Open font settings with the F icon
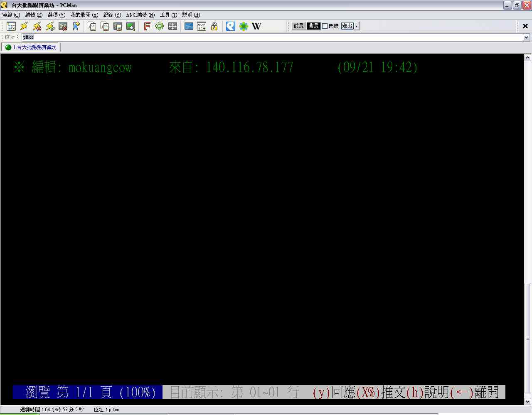This screenshot has height=415, width=532. [147, 26]
